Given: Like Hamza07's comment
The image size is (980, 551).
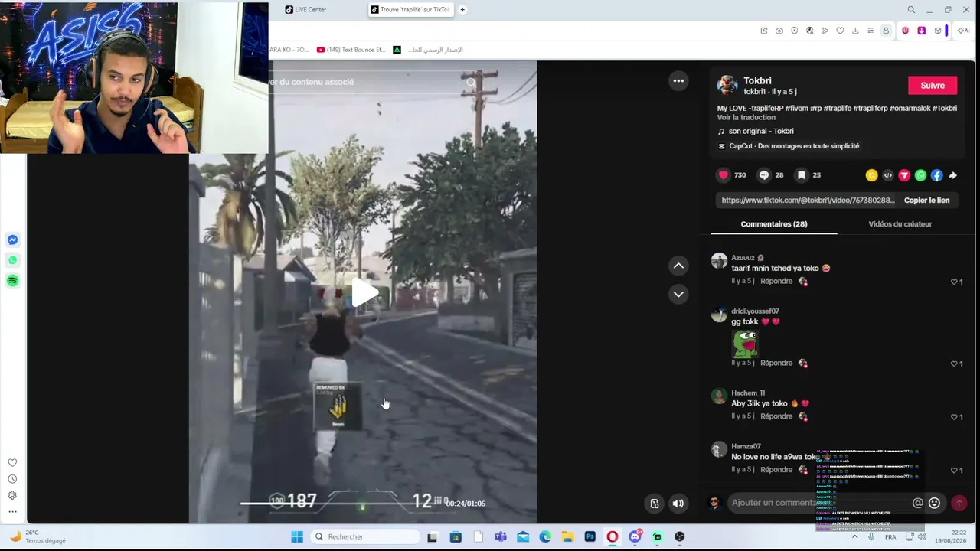Looking at the screenshot, I should [x=955, y=471].
